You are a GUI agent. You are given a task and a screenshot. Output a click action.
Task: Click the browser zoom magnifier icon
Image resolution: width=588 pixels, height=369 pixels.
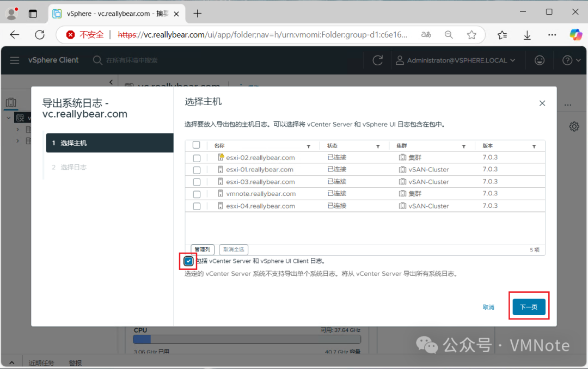click(x=449, y=35)
